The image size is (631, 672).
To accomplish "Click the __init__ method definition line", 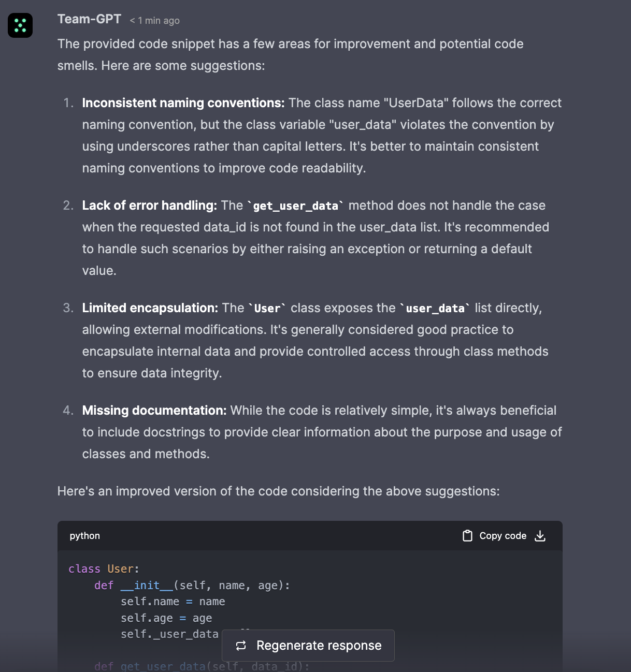I will pyautogui.click(x=192, y=586).
